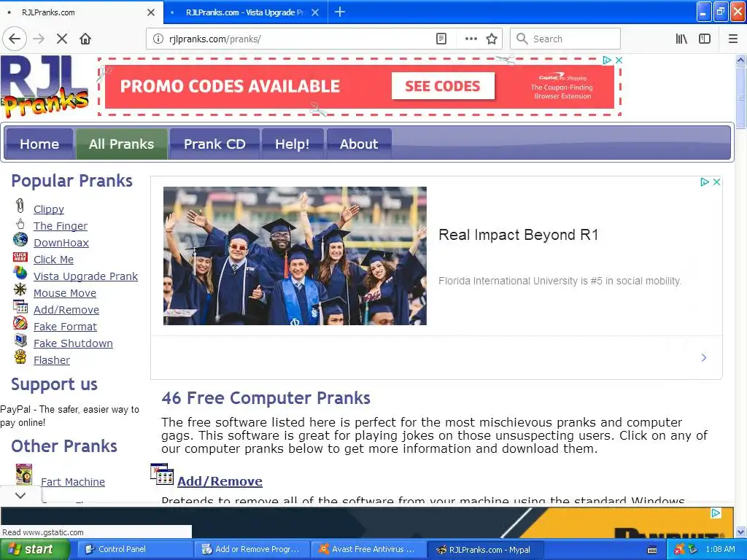Click the page scrollbar down arrow
This screenshot has height=560, width=747.
pyautogui.click(x=740, y=532)
